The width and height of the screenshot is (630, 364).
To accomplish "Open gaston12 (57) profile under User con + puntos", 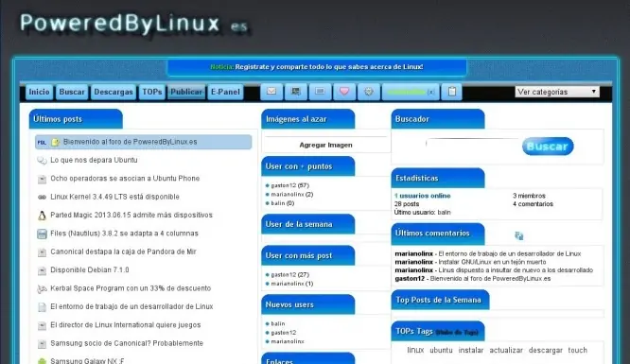I will pos(290,185).
